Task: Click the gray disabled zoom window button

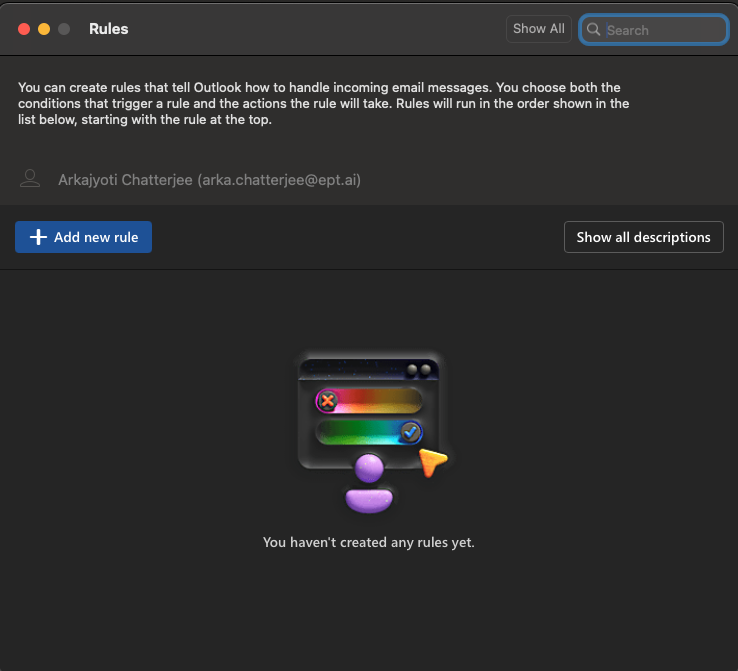Action: point(64,29)
